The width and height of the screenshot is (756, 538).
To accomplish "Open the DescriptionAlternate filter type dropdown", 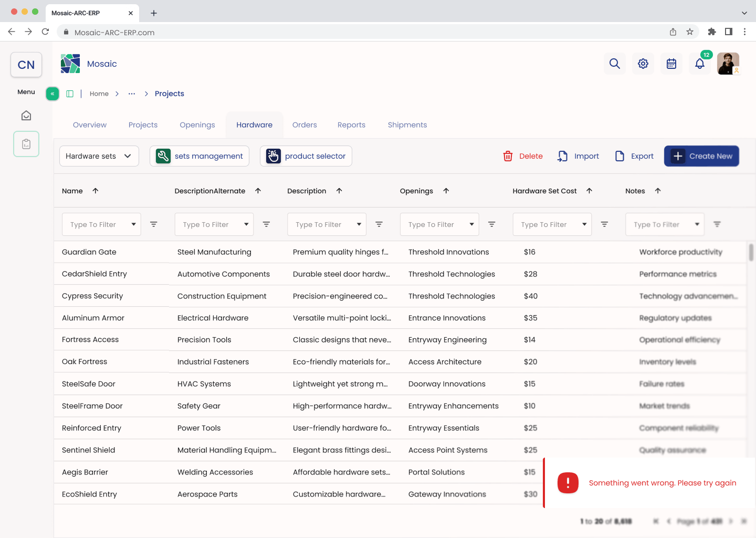I will click(214, 224).
